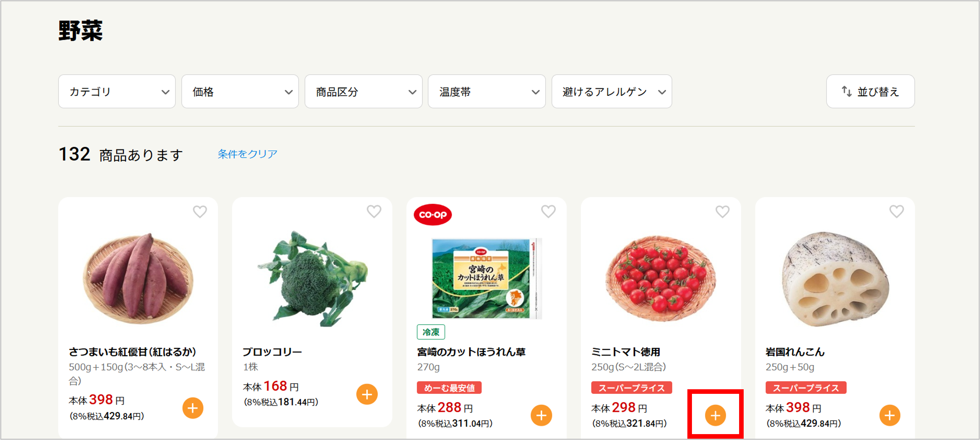Click the めーむ最安値 red price badge
Viewport: 980px width, 440px height.
click(449, 388)
